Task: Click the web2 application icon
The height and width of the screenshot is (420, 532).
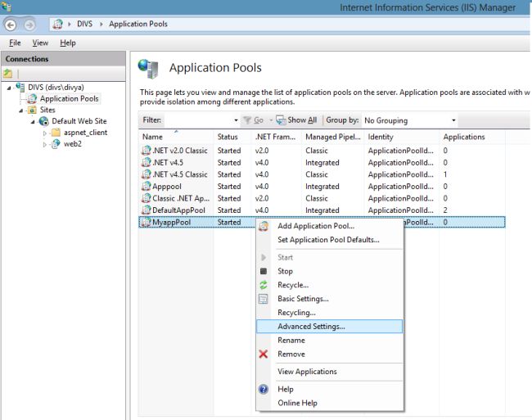Action: (56, 144)
